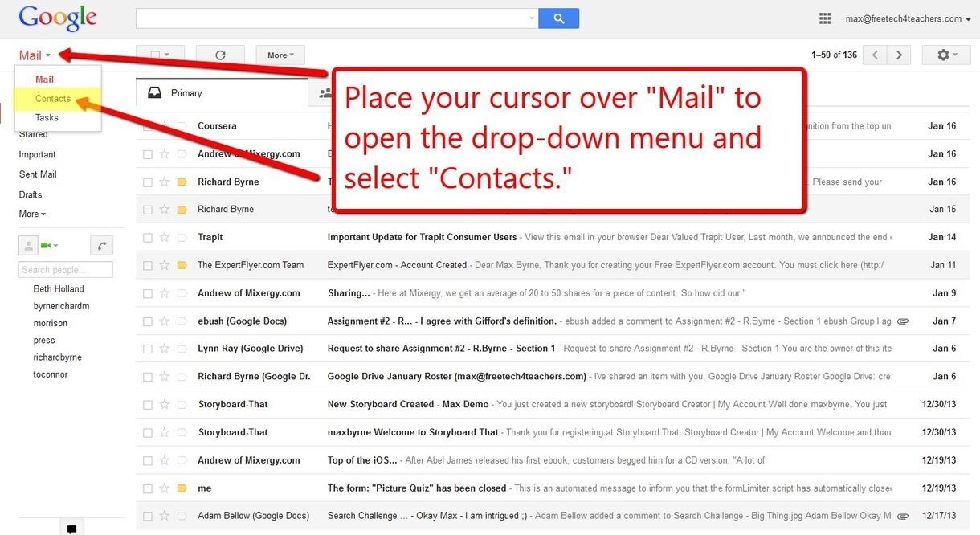
Task: Open the Google apps grid
Action: click(x=825, y=18)
